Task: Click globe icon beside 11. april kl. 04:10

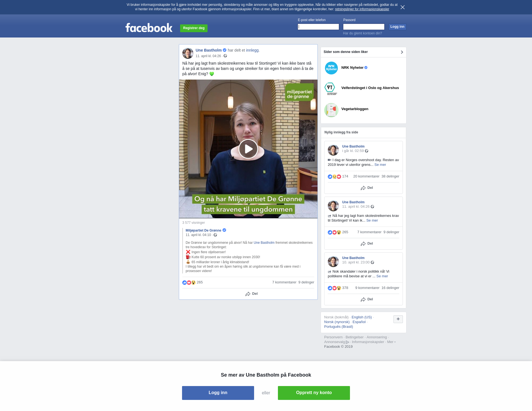Action: (215, 235)
